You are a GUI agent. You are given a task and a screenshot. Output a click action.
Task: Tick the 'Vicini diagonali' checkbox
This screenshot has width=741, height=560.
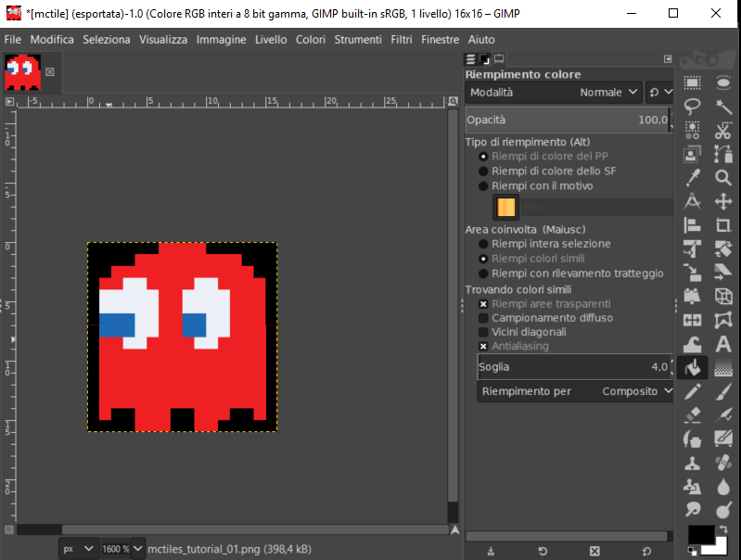point(483,332)
